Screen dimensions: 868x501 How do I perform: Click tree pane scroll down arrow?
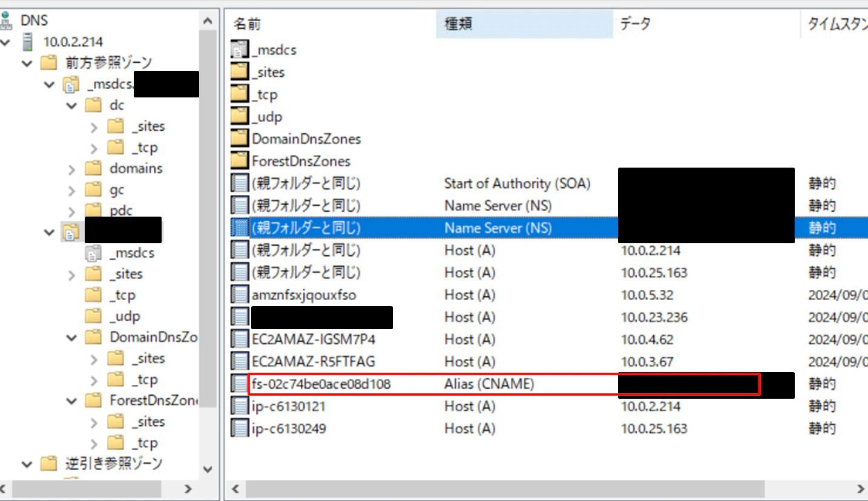pos(208,468)
